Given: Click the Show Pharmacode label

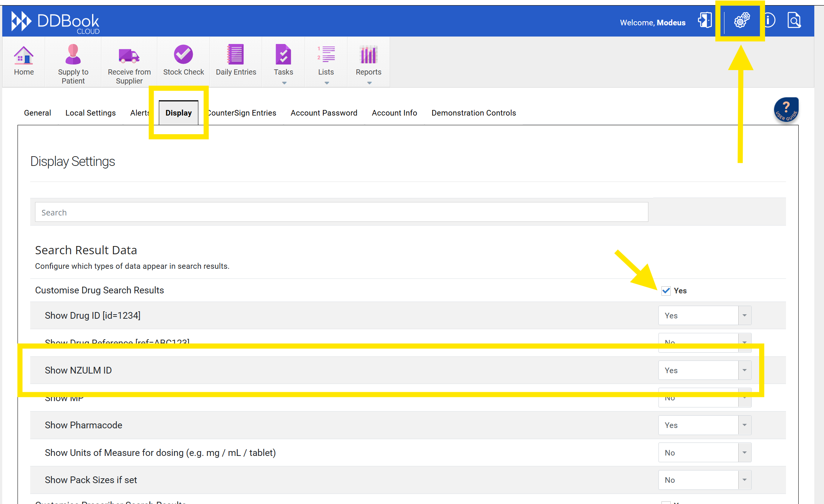Looking at the screenshot, I should click(x=84, y=425).
